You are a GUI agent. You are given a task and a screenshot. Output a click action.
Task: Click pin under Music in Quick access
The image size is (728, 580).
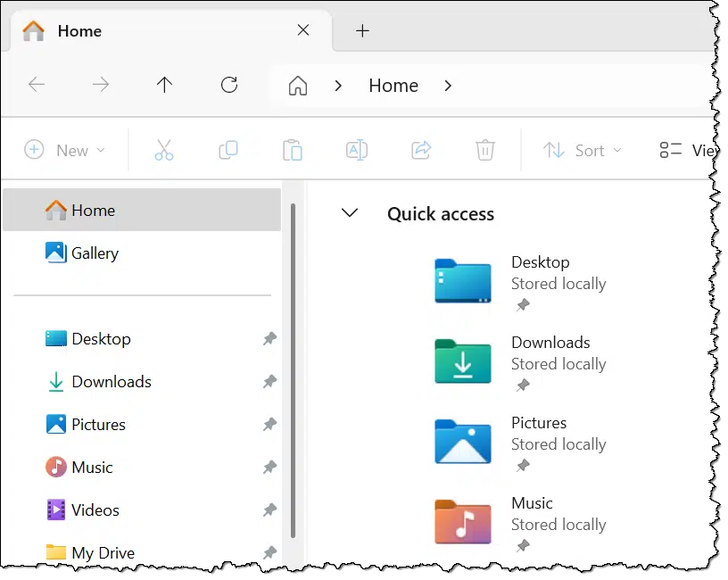[523, 545]
